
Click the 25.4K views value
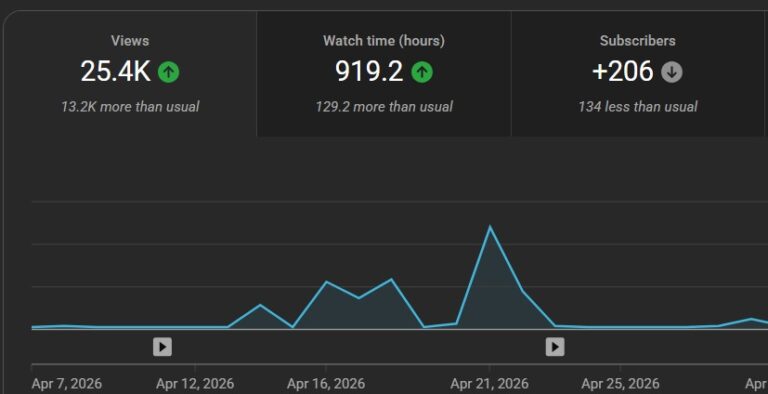point(116,72)
